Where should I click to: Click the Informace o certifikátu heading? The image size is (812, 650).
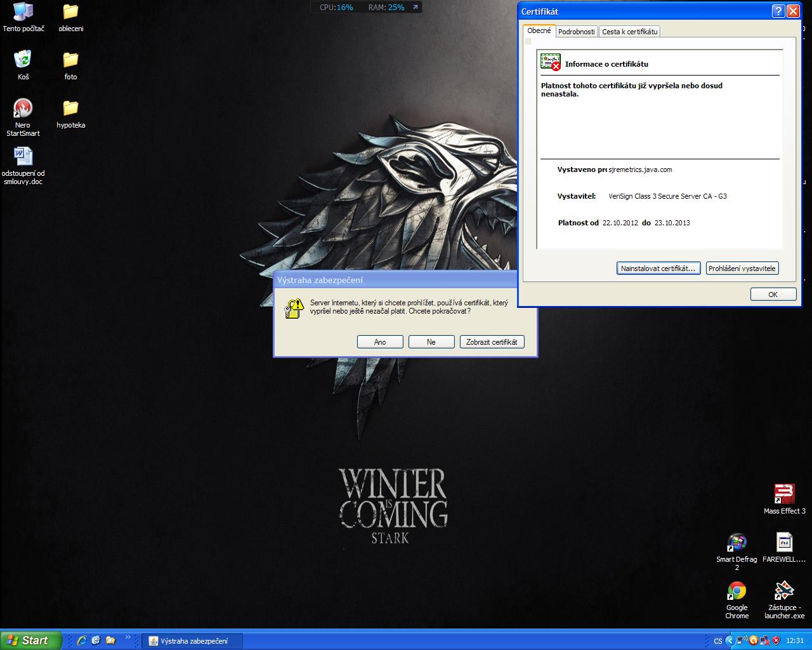(606, 64)
